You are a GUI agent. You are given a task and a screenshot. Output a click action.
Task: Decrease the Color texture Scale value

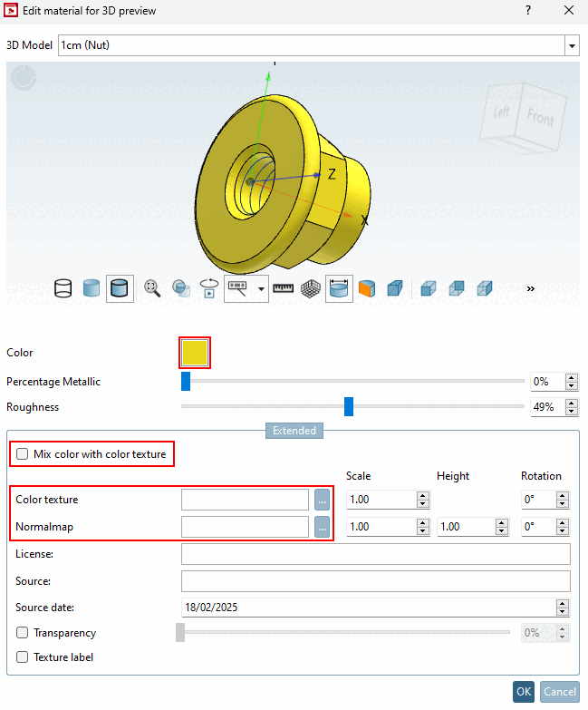423,503
